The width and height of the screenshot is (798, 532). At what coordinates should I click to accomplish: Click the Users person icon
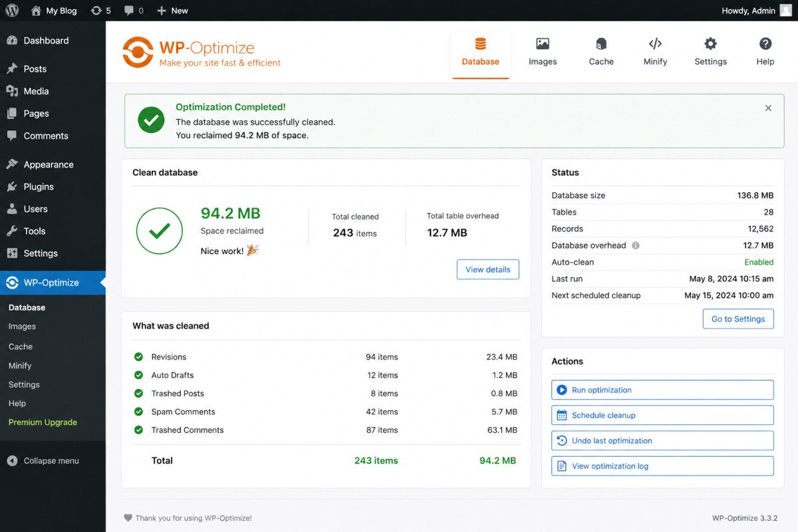[12, 209]
